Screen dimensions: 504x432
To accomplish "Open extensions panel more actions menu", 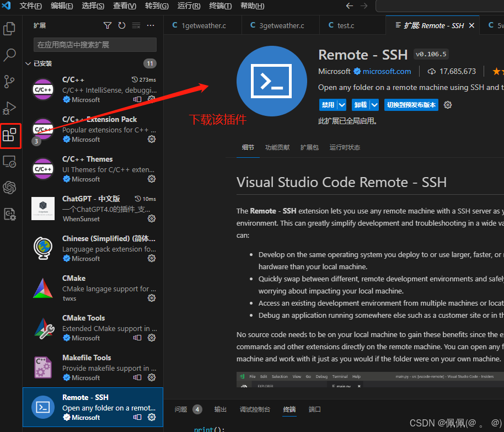I will (151, 25).
